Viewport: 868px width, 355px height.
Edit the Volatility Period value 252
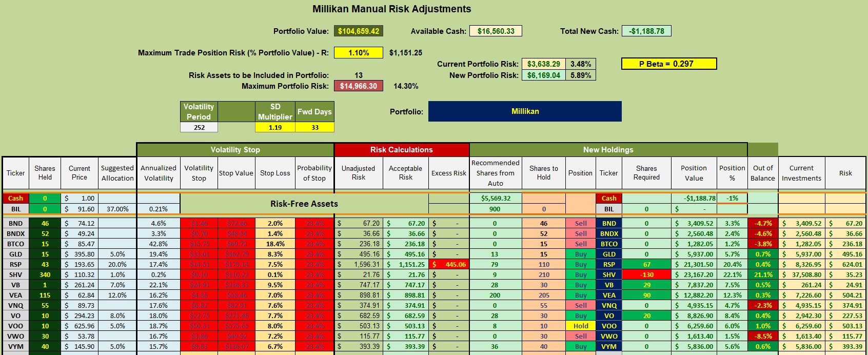coord(199,127)
